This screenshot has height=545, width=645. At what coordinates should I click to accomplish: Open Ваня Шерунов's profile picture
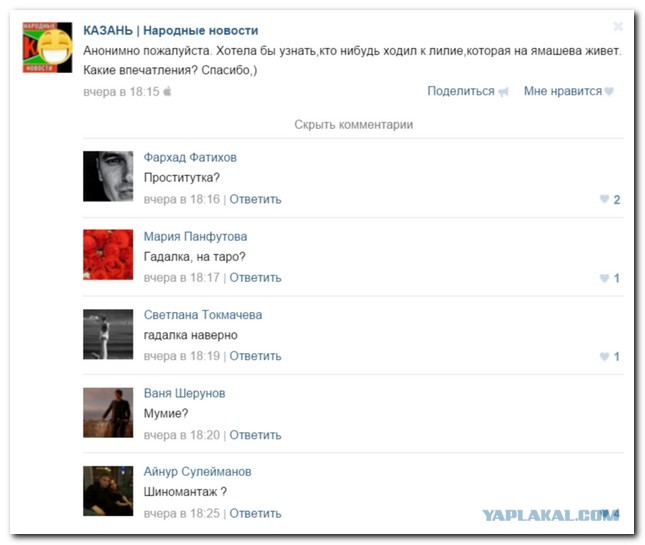pos(108,412)
